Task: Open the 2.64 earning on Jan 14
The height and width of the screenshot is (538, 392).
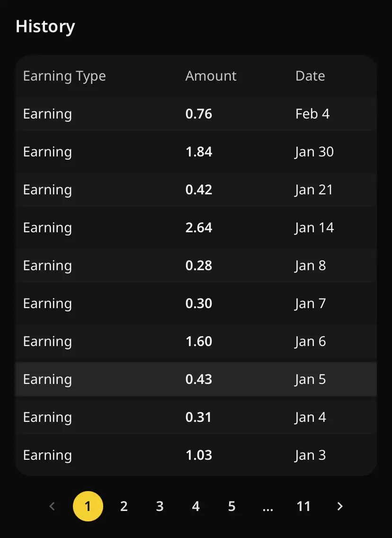Action: (x=196, y=228)
